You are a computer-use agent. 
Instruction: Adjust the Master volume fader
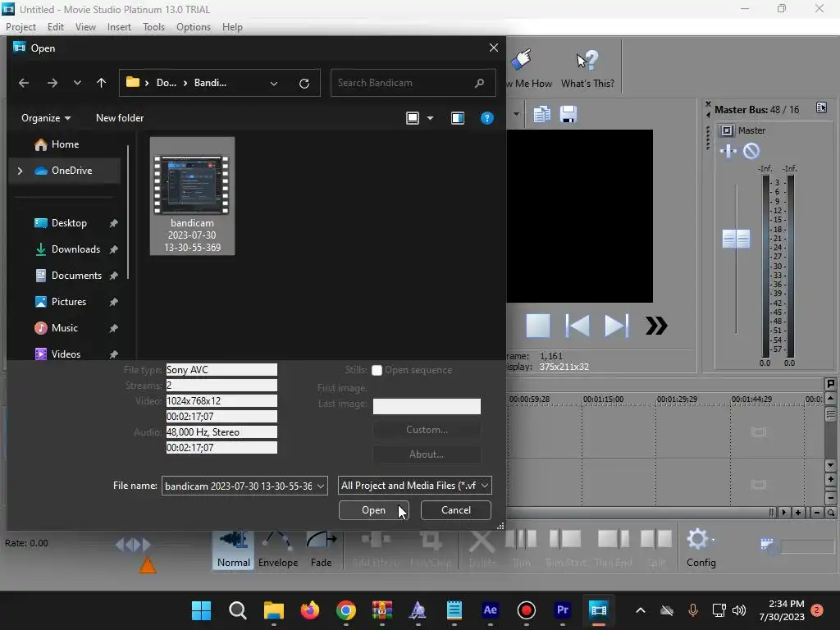pos(736,239)
